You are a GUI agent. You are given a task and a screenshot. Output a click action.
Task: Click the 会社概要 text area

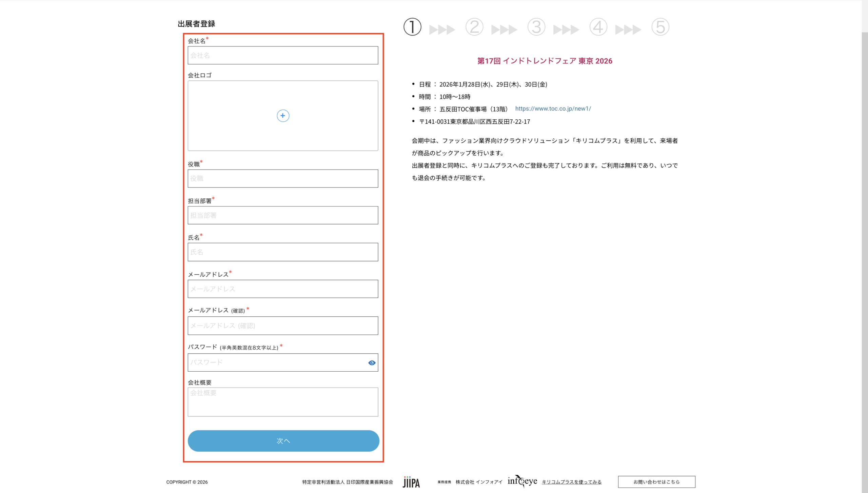pos(283,402)
